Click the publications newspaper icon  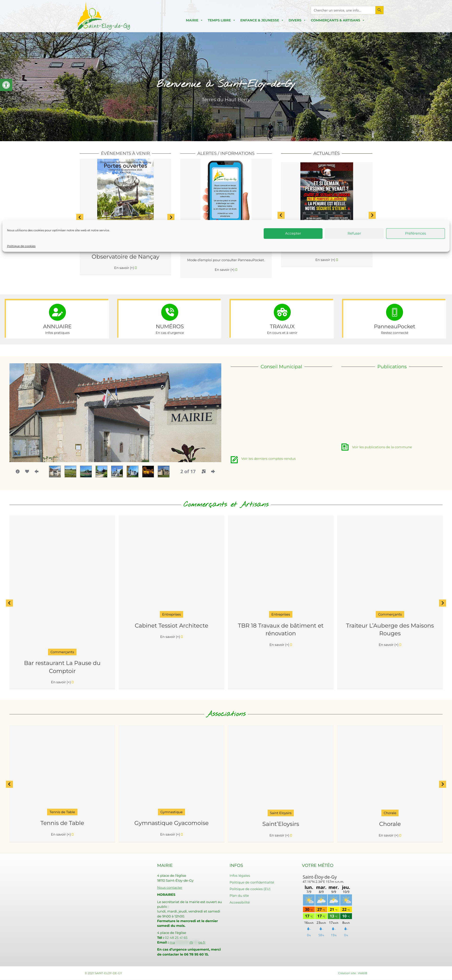345,447
